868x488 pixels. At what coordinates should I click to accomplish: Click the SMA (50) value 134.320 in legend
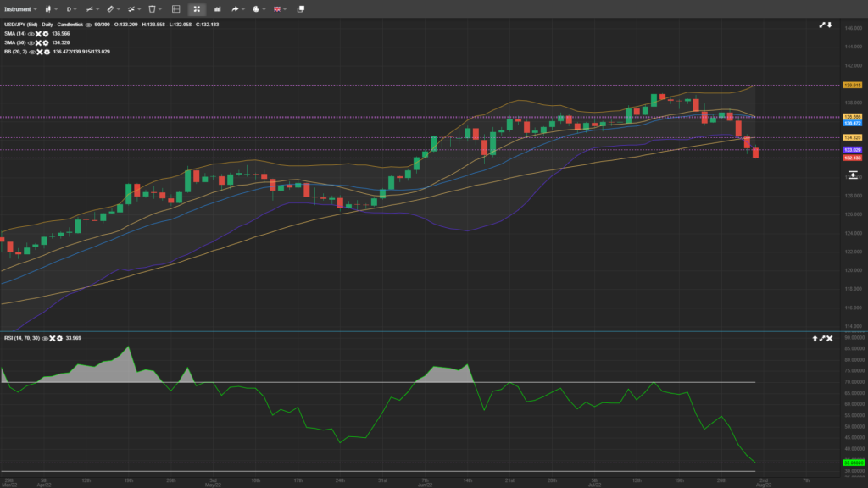[x=61, y=42]
